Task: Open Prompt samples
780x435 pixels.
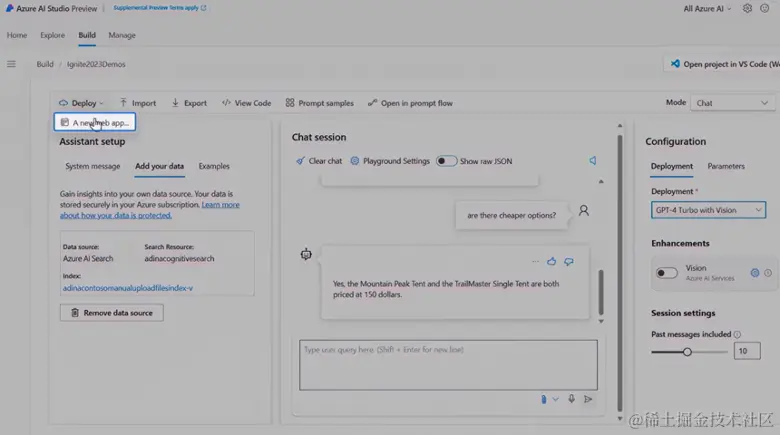Action: click(319, 103)
